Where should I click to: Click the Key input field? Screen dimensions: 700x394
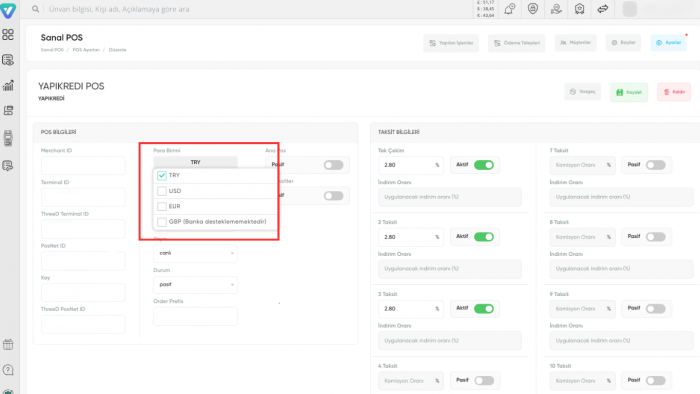coord(83,293)
